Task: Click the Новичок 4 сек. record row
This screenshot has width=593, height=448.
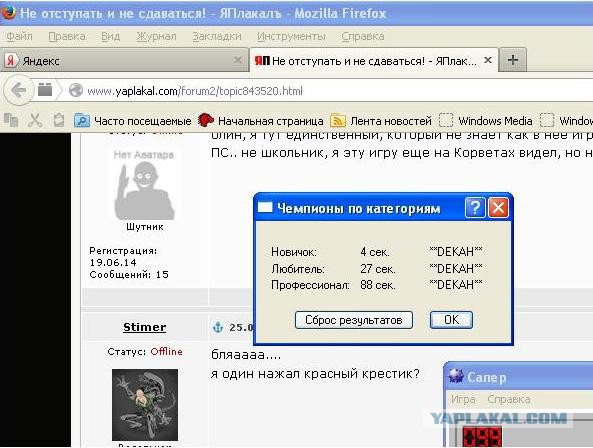Action: (377, 252)
